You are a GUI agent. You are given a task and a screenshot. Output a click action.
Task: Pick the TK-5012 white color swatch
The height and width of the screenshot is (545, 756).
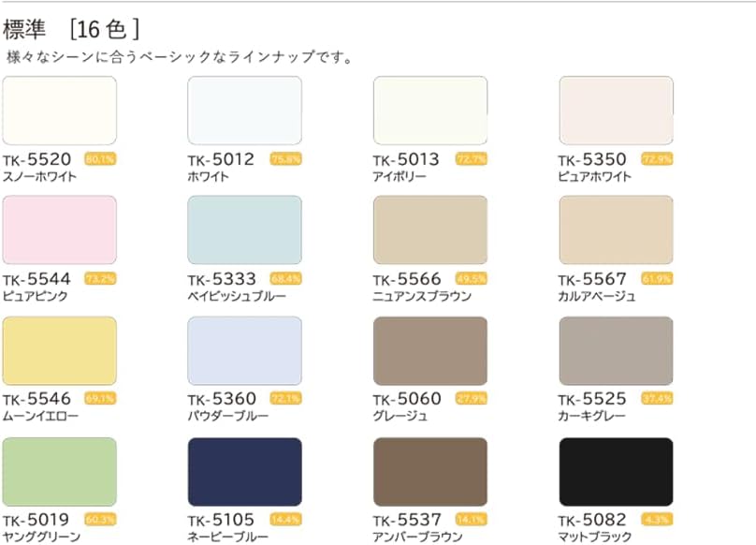245,110
